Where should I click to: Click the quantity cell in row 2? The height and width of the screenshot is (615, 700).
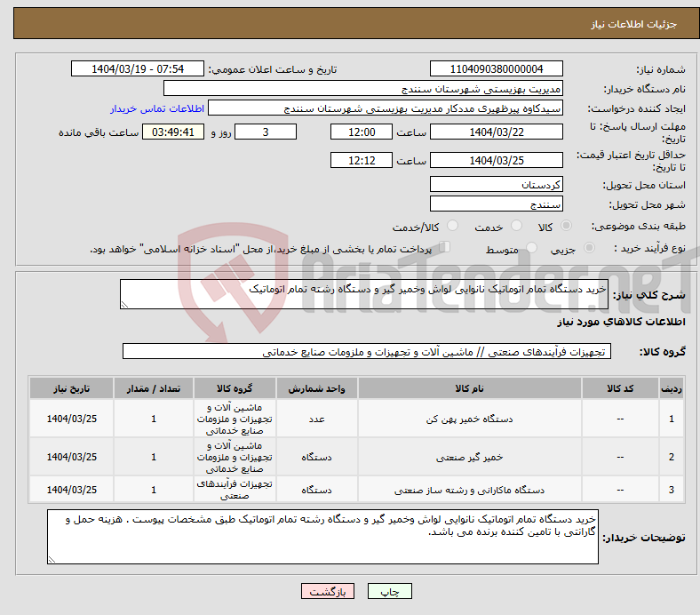pos(154,457)
